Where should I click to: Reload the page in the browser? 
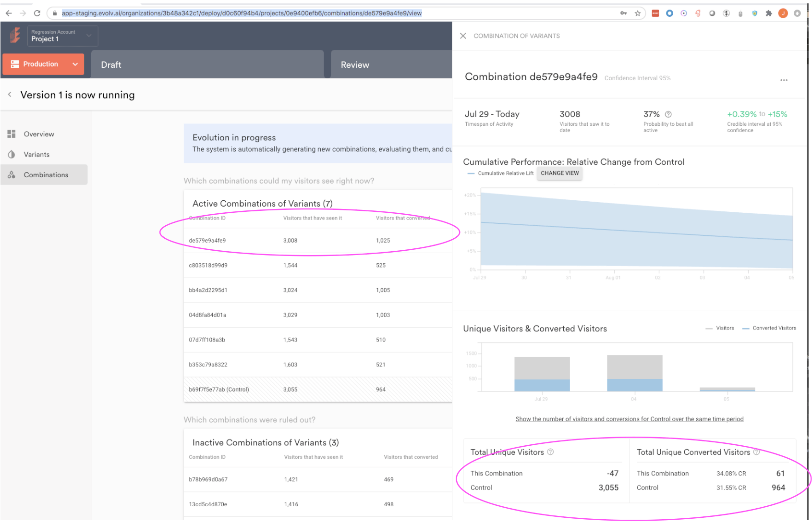click(x=37, y=13)
